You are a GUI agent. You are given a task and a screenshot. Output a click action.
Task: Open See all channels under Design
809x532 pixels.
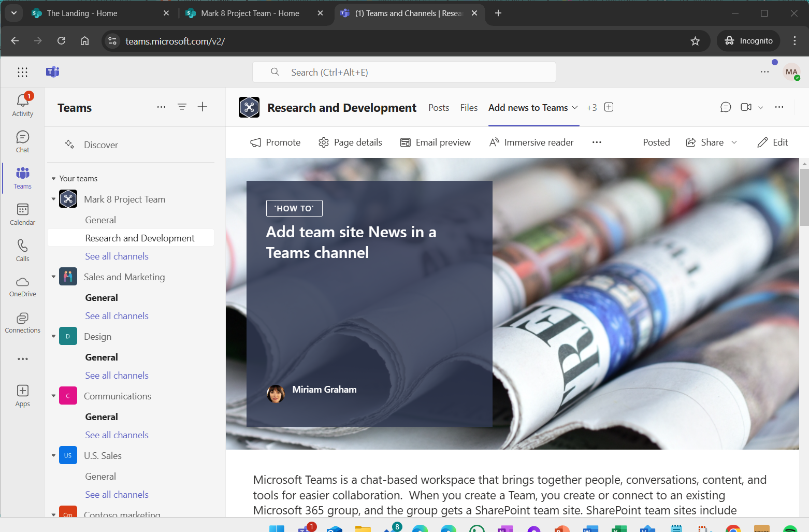(117, 375)
